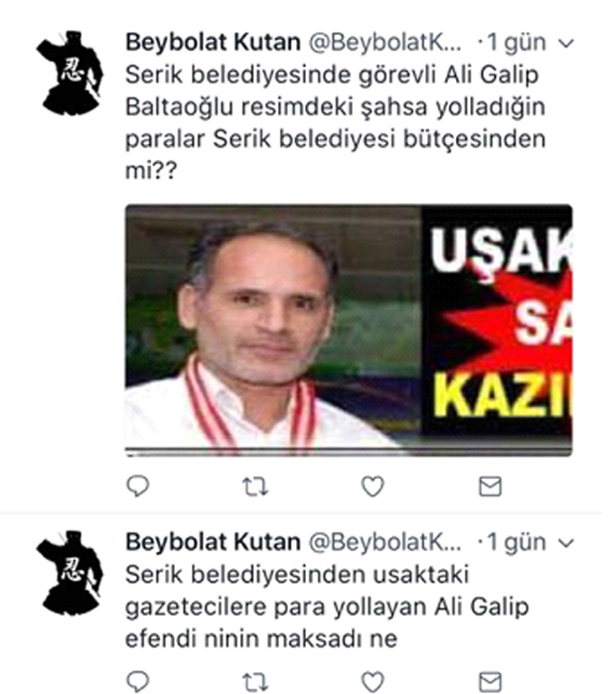Open first tweet's dropdown chevron menu
The width and height of the screenshot is (616, 694).
tap(566, 44)
